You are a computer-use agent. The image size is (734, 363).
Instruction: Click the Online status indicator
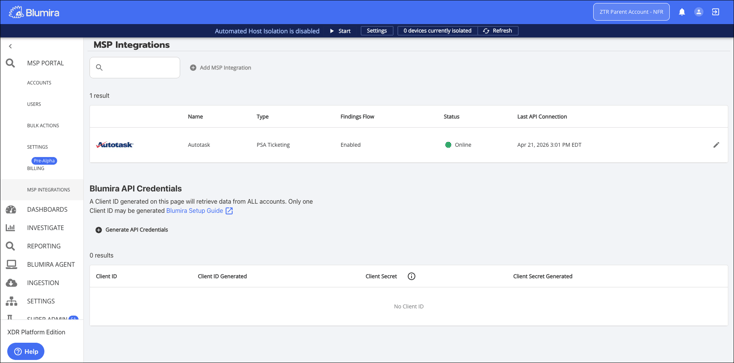point(458,145)
